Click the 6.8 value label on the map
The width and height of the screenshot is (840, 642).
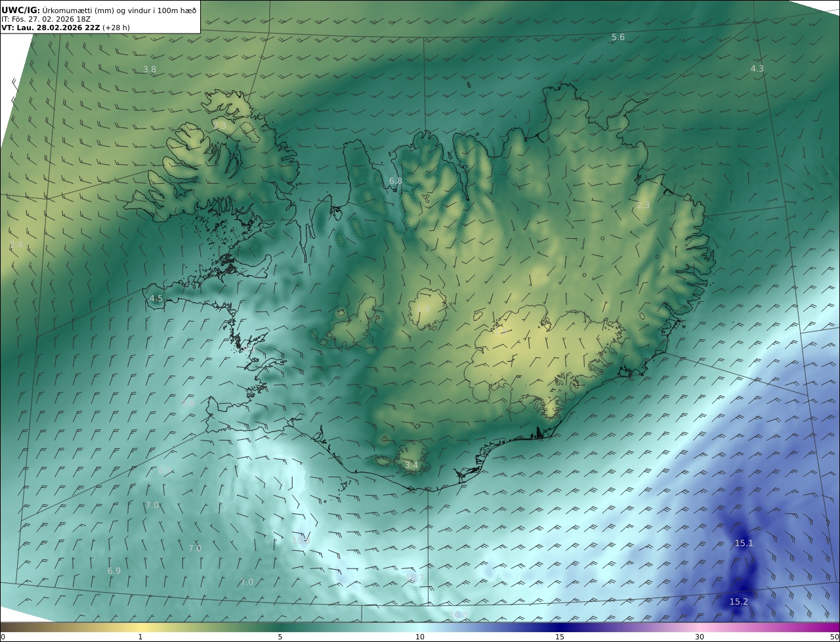(396, 181)
